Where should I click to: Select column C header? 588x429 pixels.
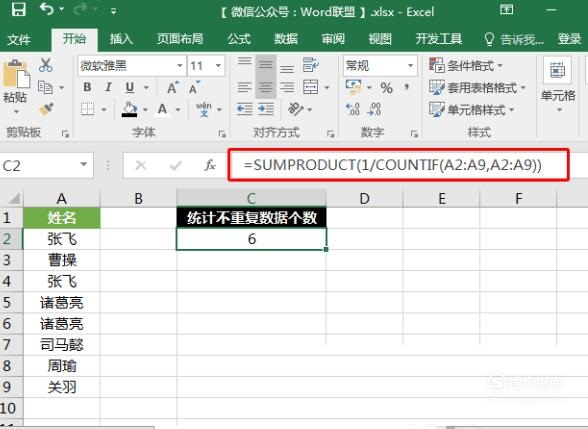point(251,198)
